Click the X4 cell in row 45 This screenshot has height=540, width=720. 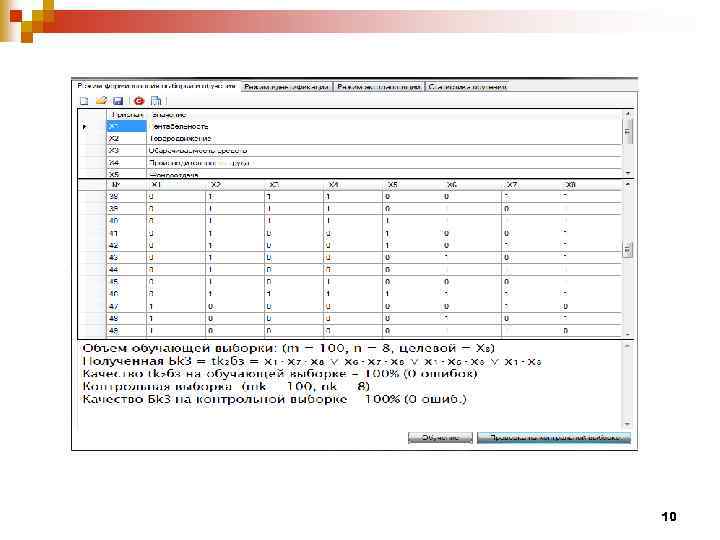(353, 282)
